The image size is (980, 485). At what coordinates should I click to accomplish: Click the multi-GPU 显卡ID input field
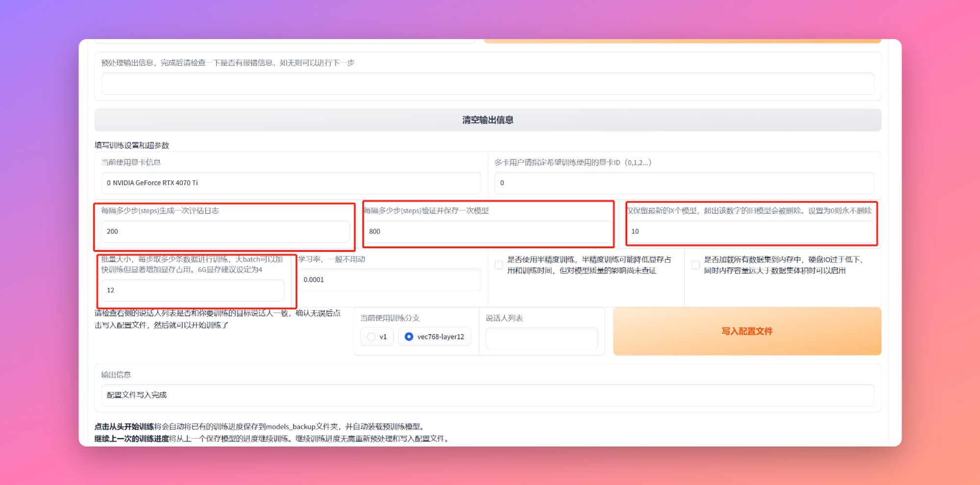[x=684, y=183]
